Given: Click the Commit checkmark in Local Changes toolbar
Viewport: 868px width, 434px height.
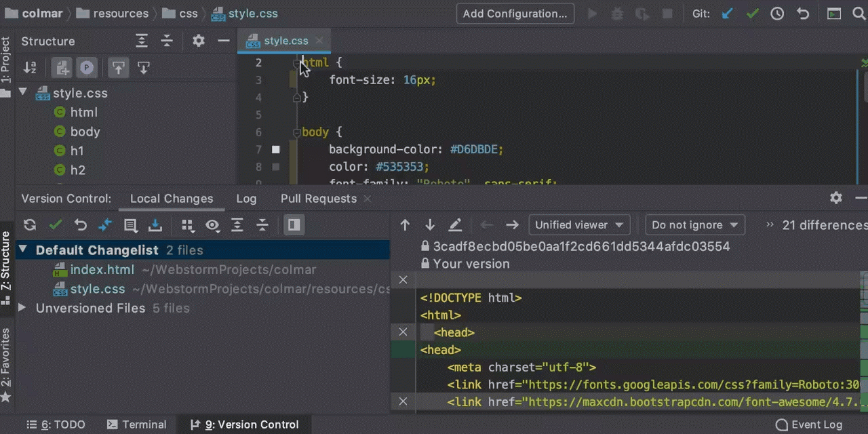Looking at the screenshot, I should click(56, 225).
